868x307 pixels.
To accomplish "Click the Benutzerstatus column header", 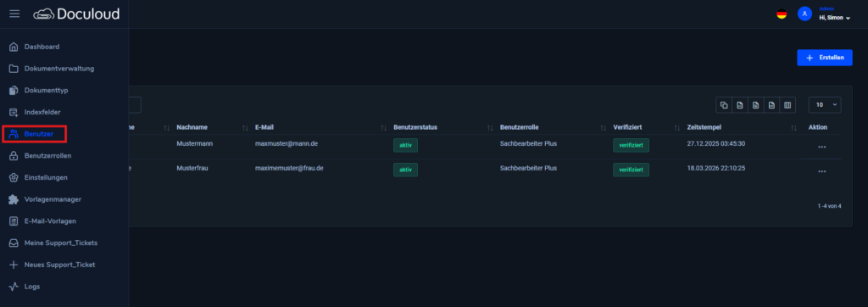I will [415, 127].
